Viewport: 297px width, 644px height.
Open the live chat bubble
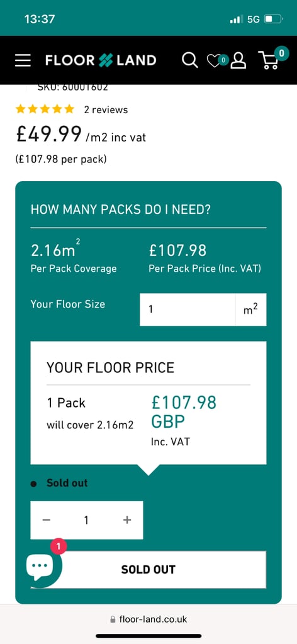coord(40,567)
